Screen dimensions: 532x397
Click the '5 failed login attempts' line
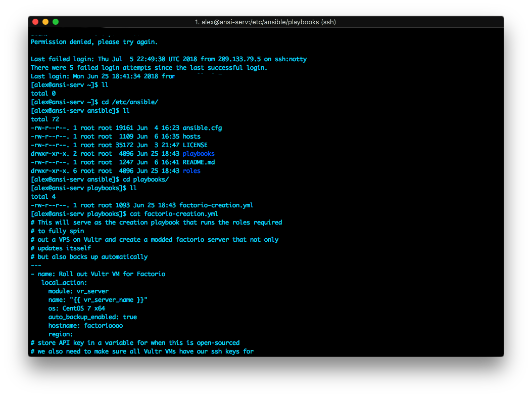coord(149,68)
